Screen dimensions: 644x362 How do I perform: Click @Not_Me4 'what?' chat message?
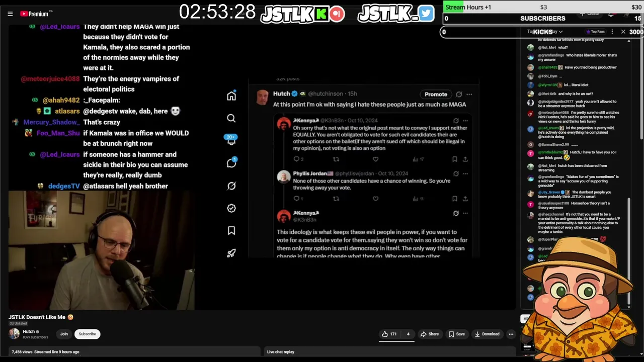tap(553, 48)
